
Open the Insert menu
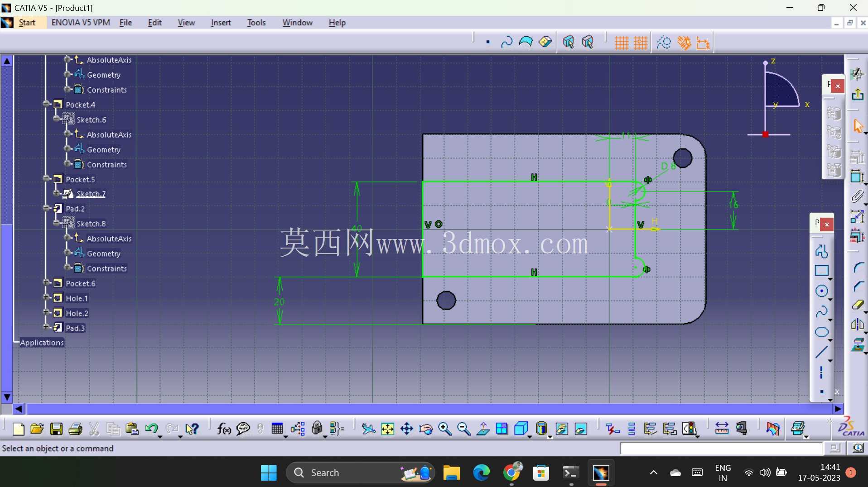[221, 23]
